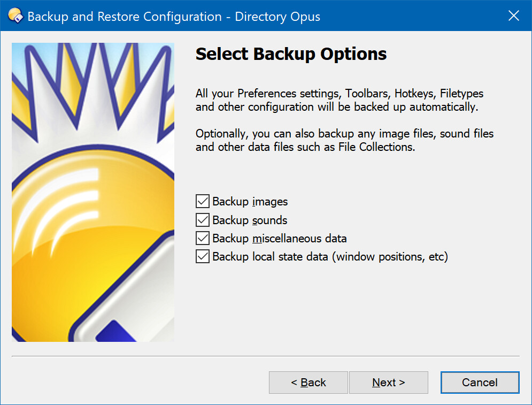Disable the Backup miscellaneous data checkbox

click(x=203, y=238)
